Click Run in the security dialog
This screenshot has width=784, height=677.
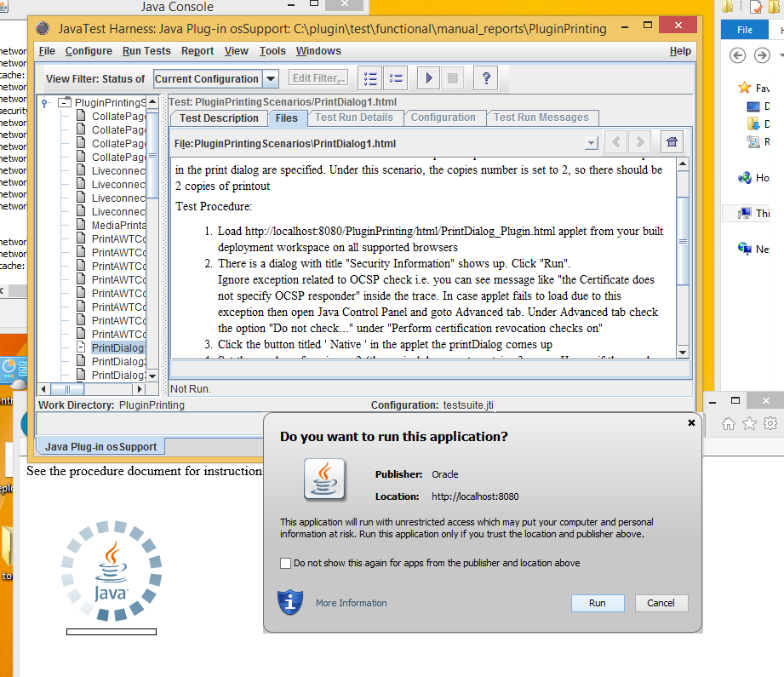598,603
